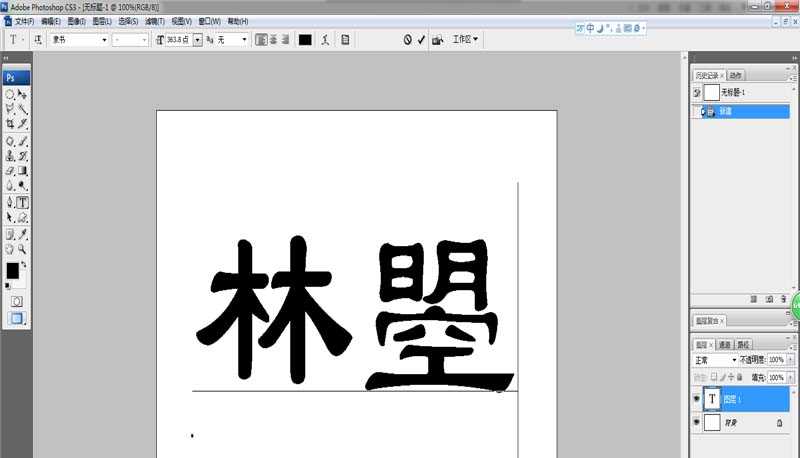The width and height of the screenshot is (800, 458).
Task: Select the Magic Wand tool
Action: tap(22, 109)
